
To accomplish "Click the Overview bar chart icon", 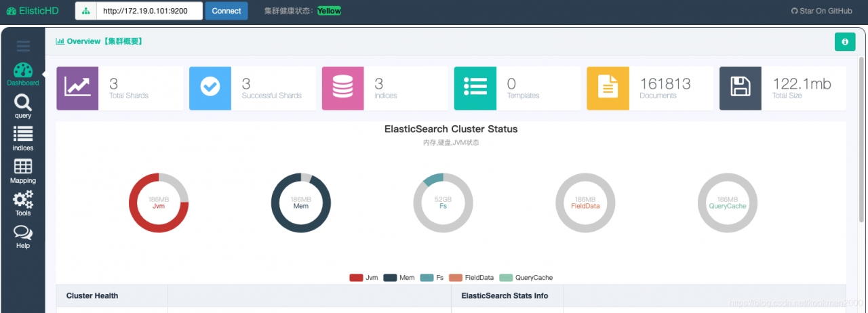I will coord(60,41).
